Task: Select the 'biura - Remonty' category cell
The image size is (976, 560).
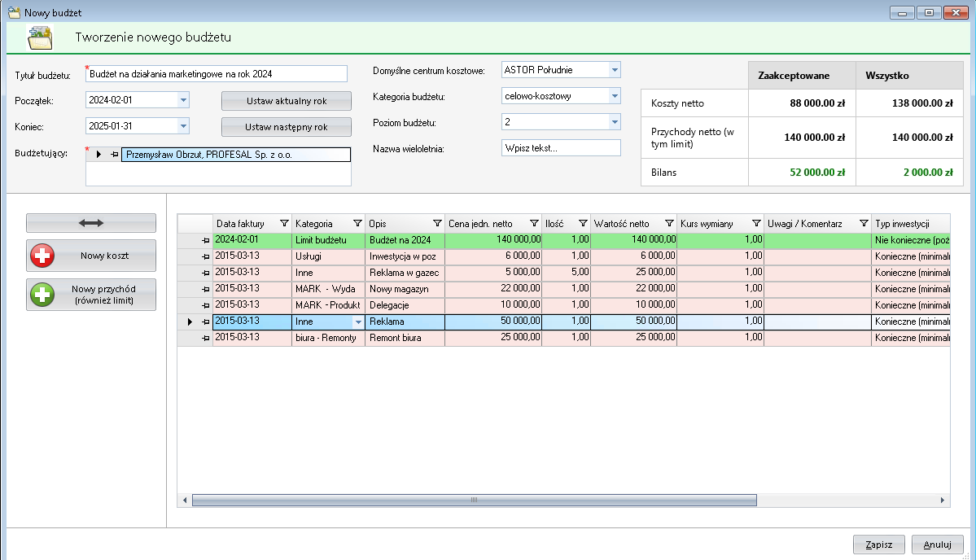Action: (328, 338)
